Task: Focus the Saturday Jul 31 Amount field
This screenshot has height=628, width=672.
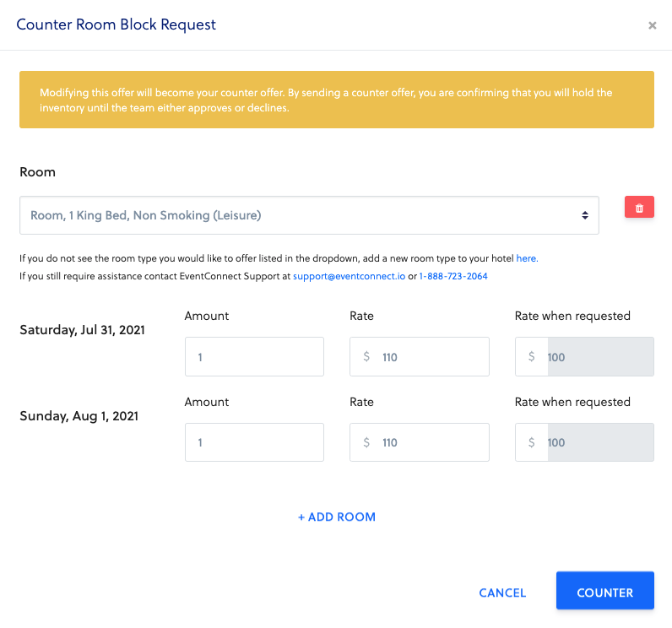Action: click(x=254, y=357)
